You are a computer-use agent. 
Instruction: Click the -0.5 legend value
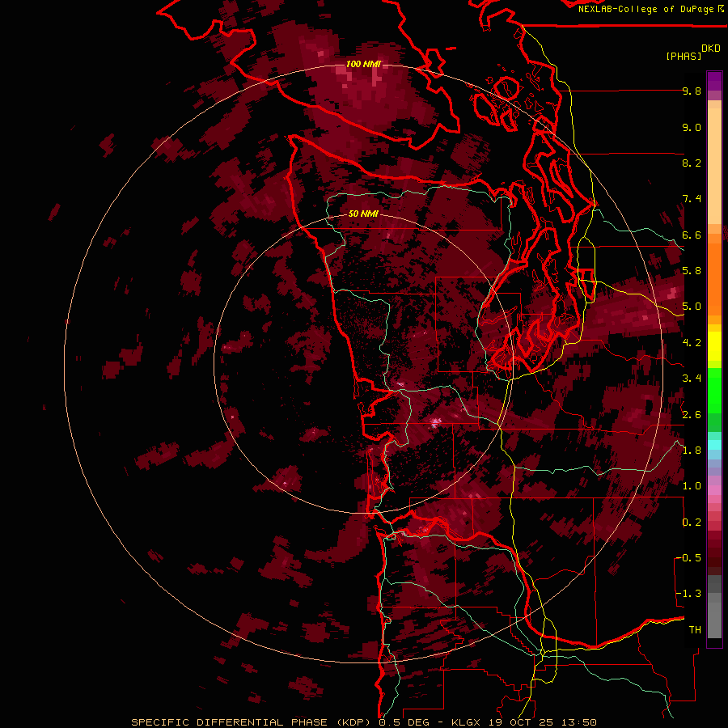(688, 558)
